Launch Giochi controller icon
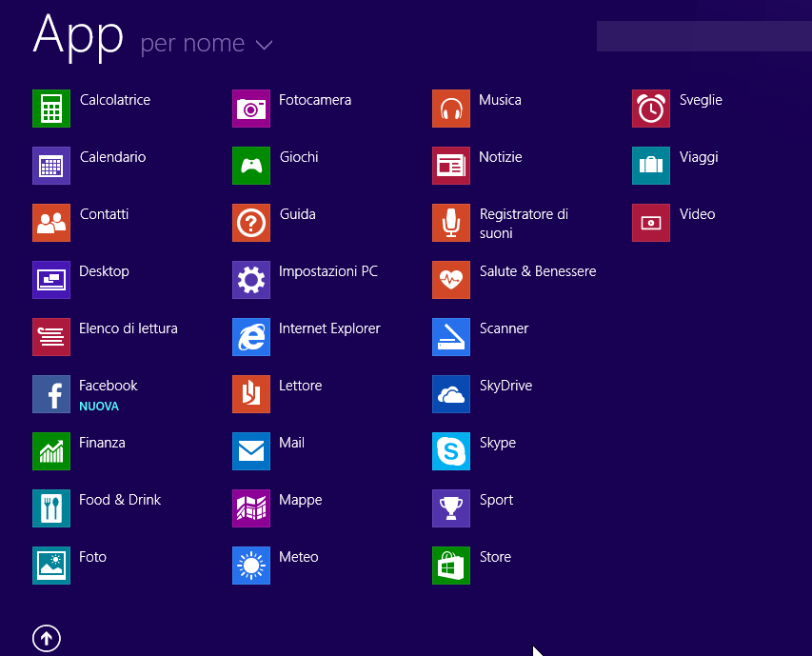Image resolution: width=812 pixels, height=656 pixels. coord(251,165)
